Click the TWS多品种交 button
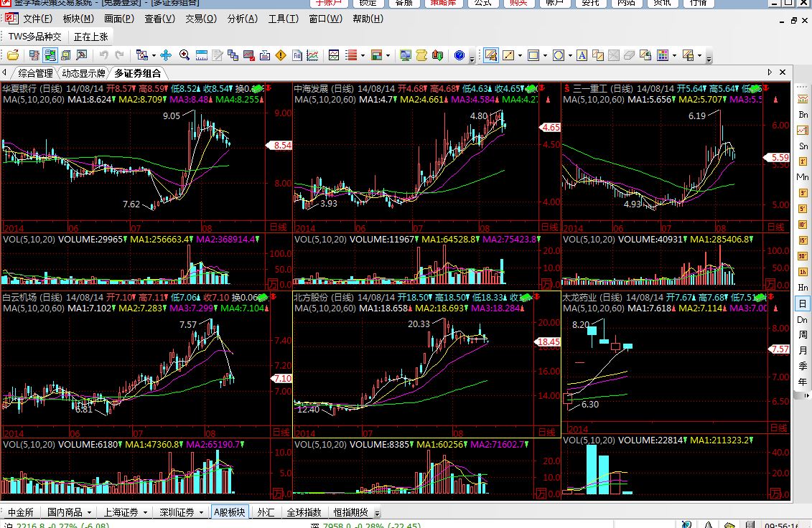This screenshot has height=528, width=812. (34, 37)
